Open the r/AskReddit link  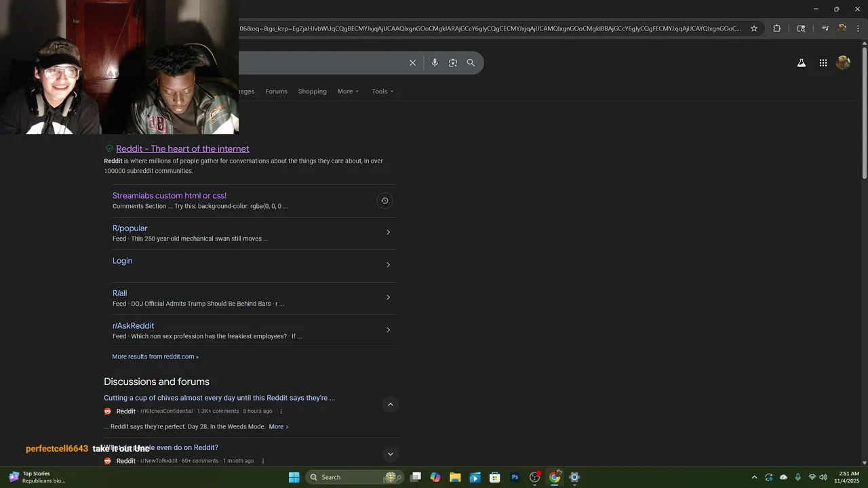pyautogui.click(x=133, y=326)
